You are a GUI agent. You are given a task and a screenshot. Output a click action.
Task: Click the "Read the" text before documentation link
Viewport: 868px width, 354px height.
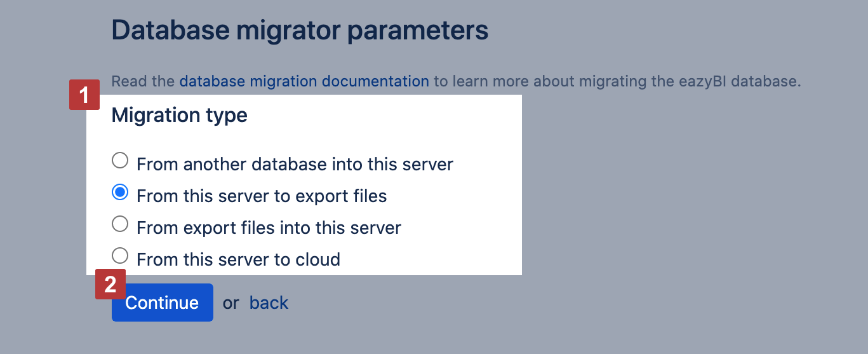pyautogui.click(x=144, y=81)
